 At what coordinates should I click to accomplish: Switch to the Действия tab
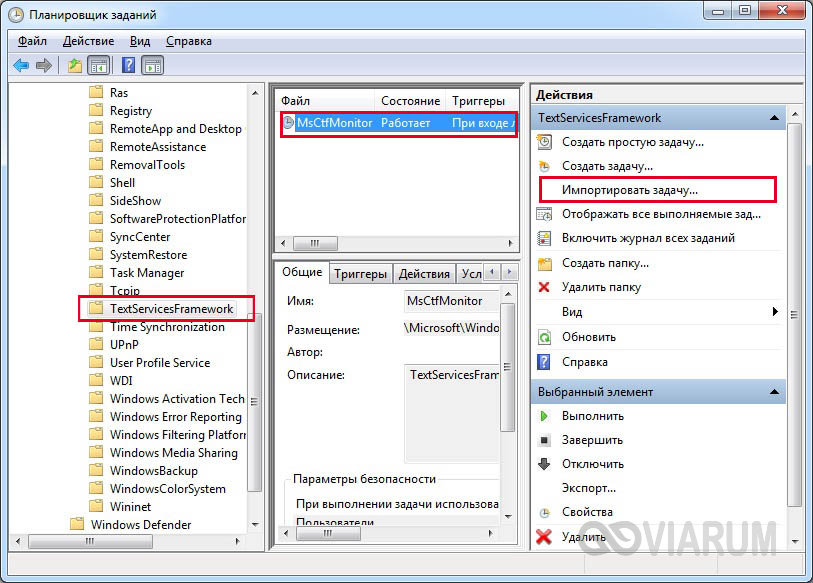(424, 274)
